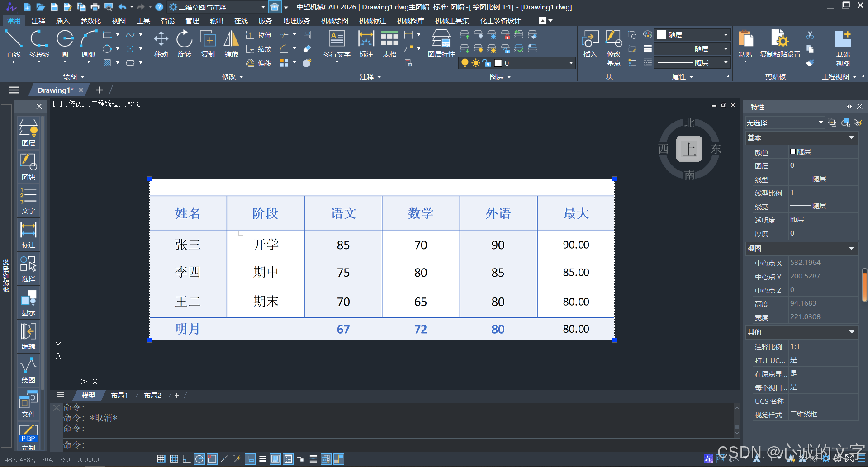The image size is (868, 467).
Task: Collapse the 视图 section in properties
Action: (802, 248)
